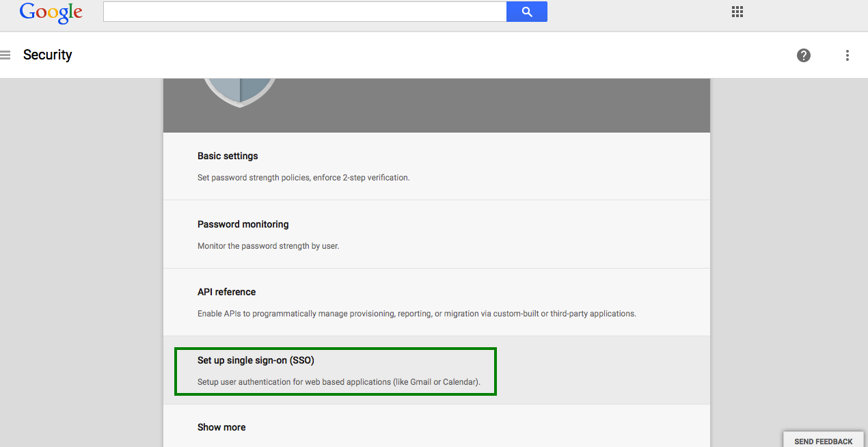Image resolution: width=868 pixels, height=447 pixels.
Task: Click 'Monitor the password strength by user' text
Action: pyautogui.click(x=268, y=246)
